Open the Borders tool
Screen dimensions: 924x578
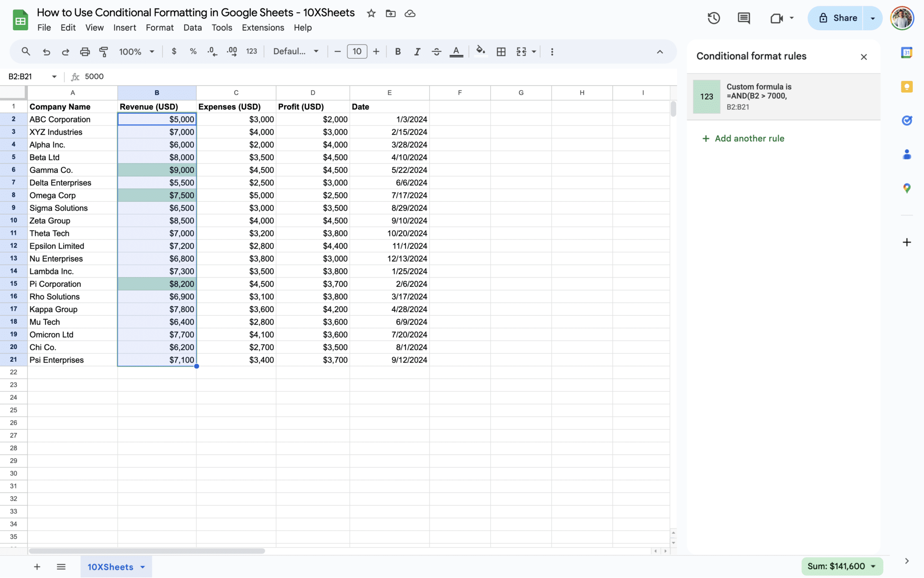click(501, 51)
